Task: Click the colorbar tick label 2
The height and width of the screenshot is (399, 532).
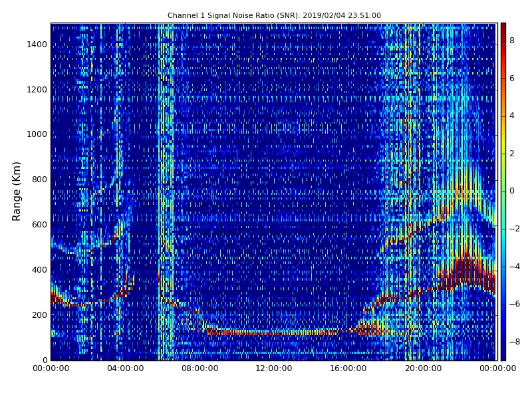Action: [x=512, y=154]
